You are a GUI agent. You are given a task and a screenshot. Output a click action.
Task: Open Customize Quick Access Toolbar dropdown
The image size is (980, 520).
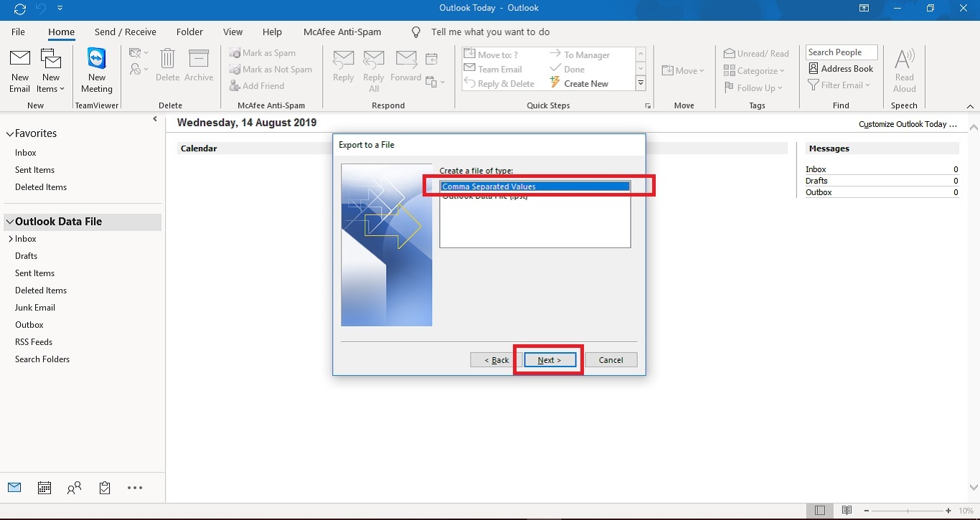(60, 9)
